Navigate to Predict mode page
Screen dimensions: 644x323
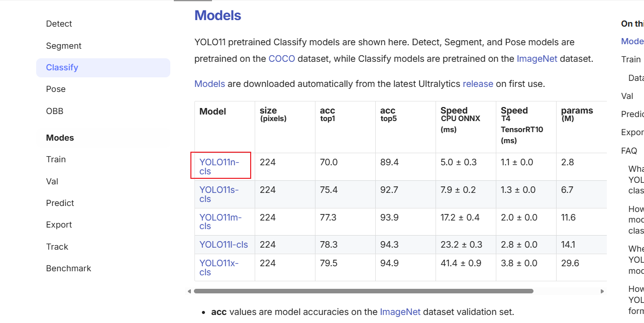pos(60,203)
